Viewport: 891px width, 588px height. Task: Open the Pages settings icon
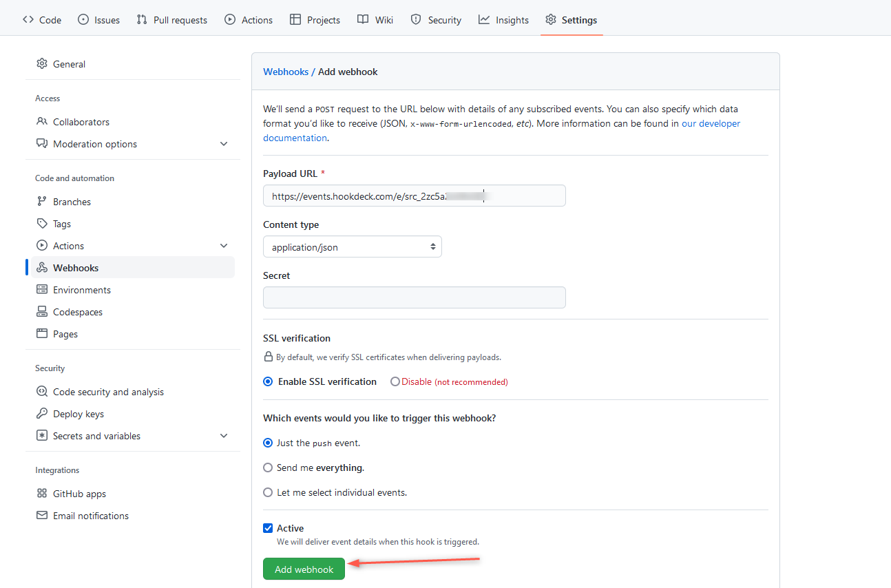click(x=43, y=333)
